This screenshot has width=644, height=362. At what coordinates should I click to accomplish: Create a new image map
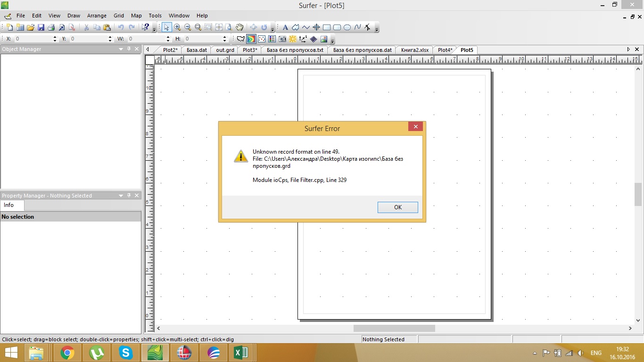[282, 39]
